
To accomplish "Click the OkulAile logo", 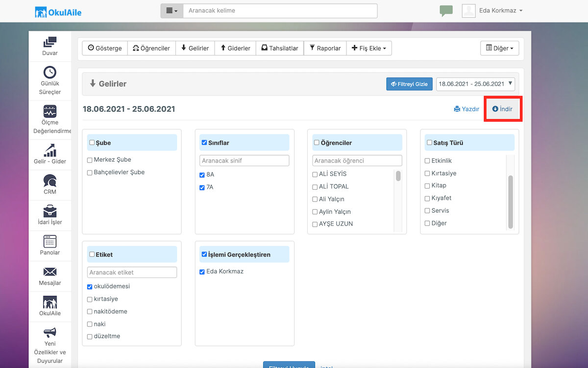I will pos(58,12).
